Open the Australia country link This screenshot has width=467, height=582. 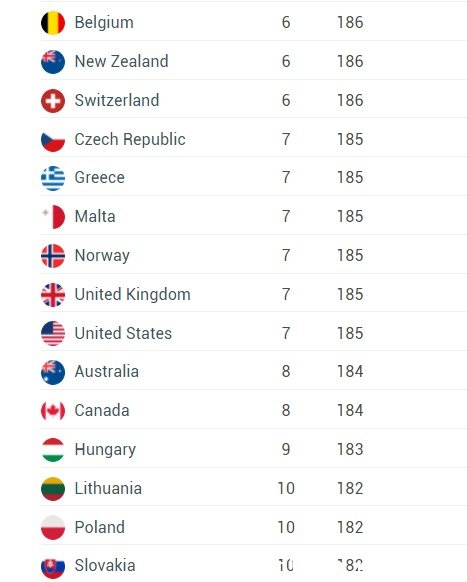click(107, 372)
